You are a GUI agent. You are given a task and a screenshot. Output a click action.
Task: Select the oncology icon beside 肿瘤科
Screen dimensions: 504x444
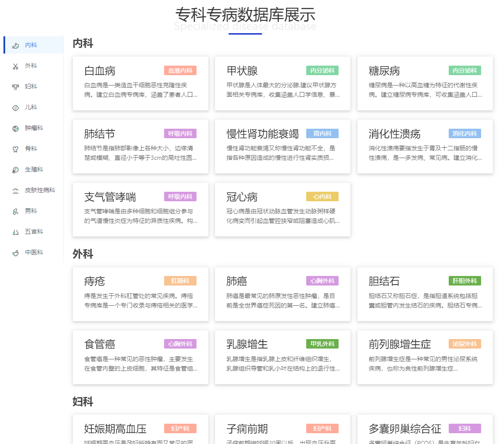(x=16, y=128)
